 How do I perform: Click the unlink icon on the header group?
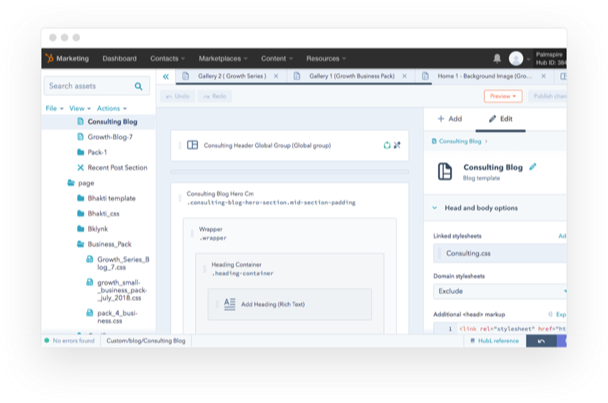coord(397,145)
